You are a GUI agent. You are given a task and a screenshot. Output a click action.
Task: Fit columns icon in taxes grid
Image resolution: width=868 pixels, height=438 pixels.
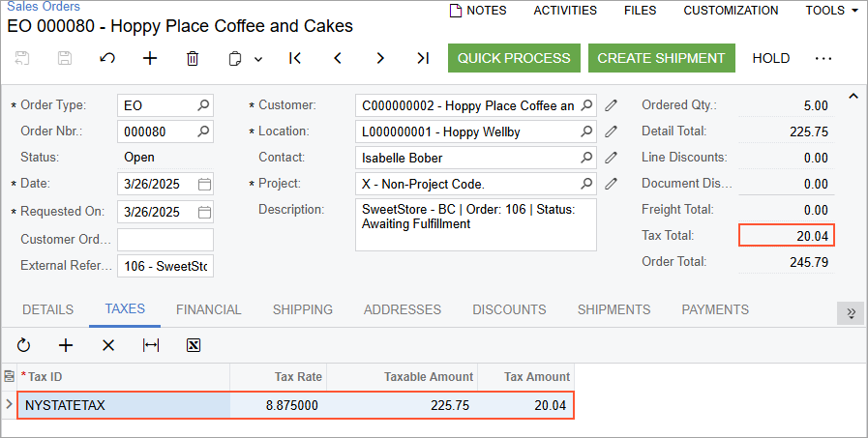click(151, 345)
